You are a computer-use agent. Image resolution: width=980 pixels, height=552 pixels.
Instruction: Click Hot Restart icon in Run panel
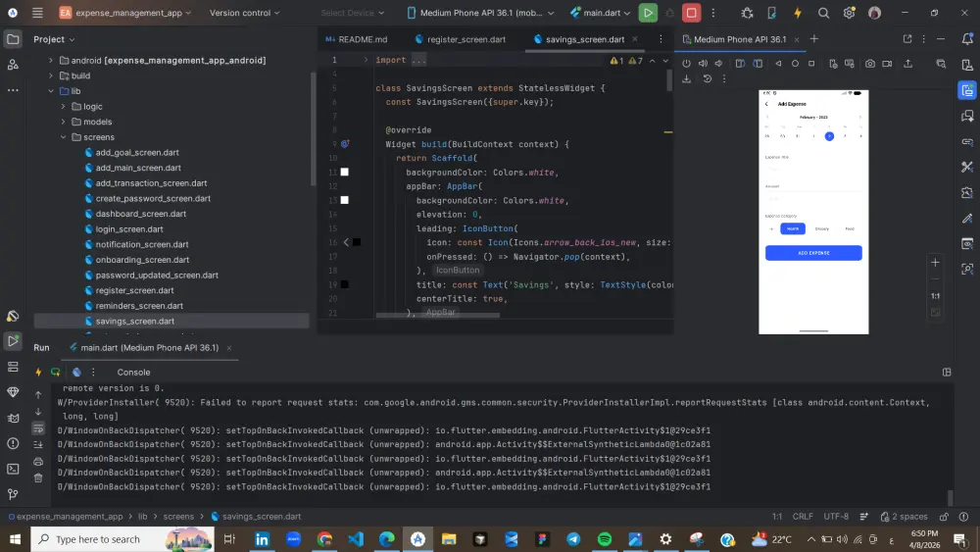(x=56, y=372)
